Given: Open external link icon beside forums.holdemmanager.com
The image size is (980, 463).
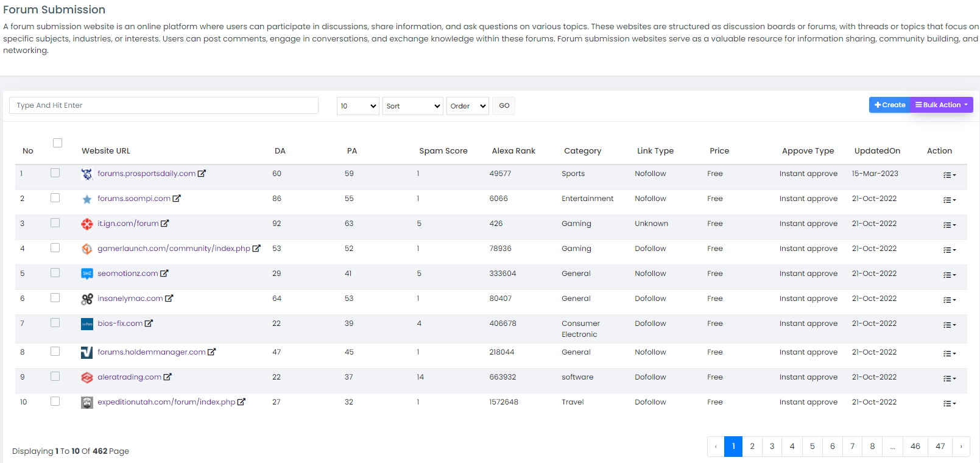Looking at the screenshot, I should coord(211,352).
